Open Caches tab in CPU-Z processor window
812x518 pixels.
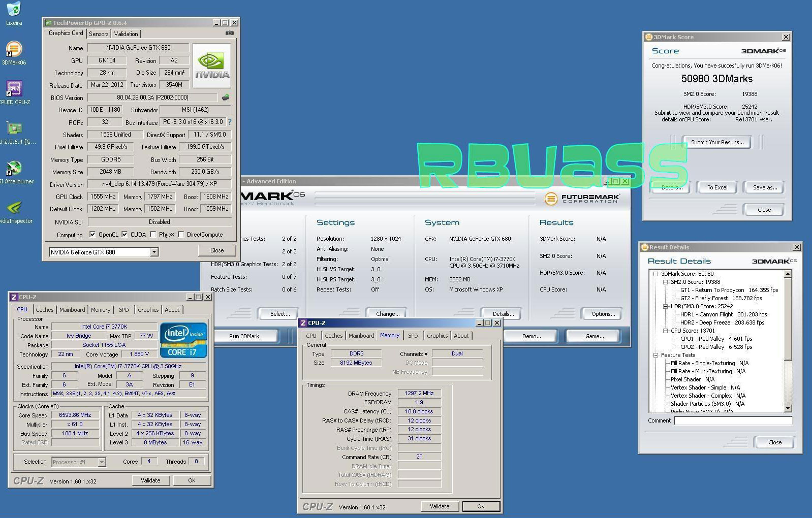pos(44,310)
